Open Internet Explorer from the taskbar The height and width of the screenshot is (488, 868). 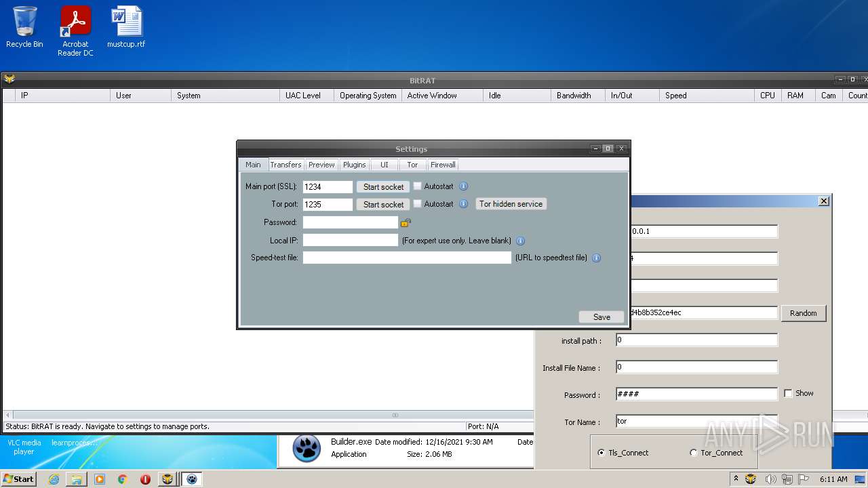point(54,479)
